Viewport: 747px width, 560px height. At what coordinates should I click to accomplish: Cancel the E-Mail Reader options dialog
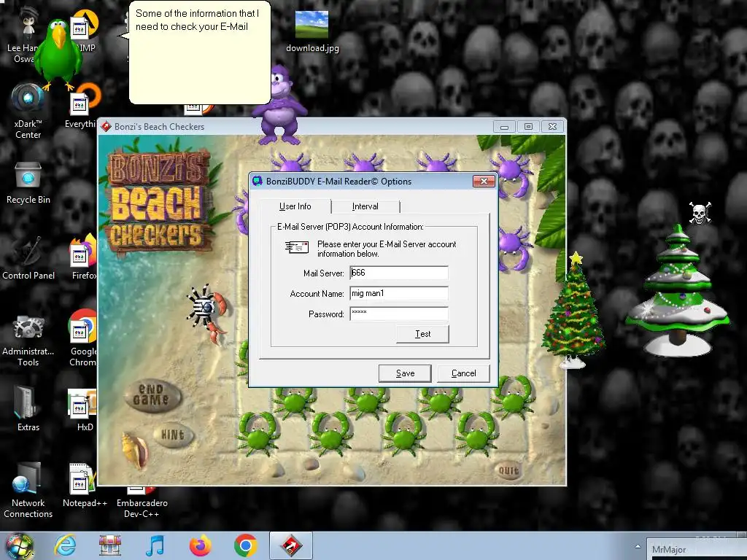(x=463, y=373)
